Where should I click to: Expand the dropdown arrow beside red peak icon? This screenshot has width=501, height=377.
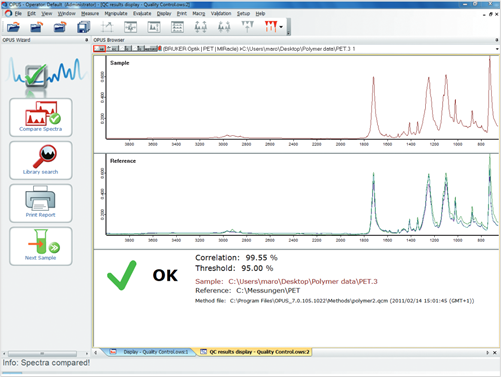[x=281, y=27]
